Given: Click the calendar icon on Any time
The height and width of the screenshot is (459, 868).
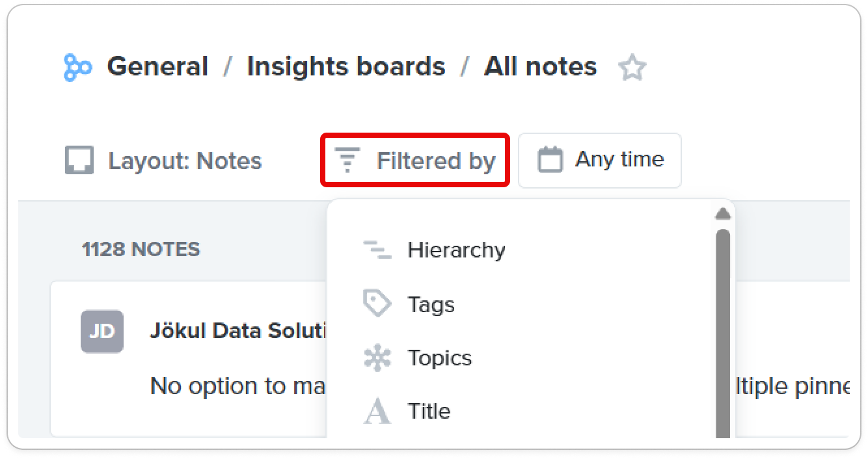Looking at the screenshot, I should (550, 160).
